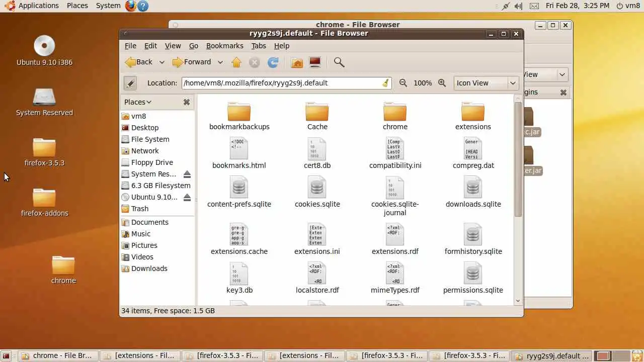Open 6.3 GB Filesystem in sidebar
This screenshot has height=362, width=644.
[x=157, y=186]
